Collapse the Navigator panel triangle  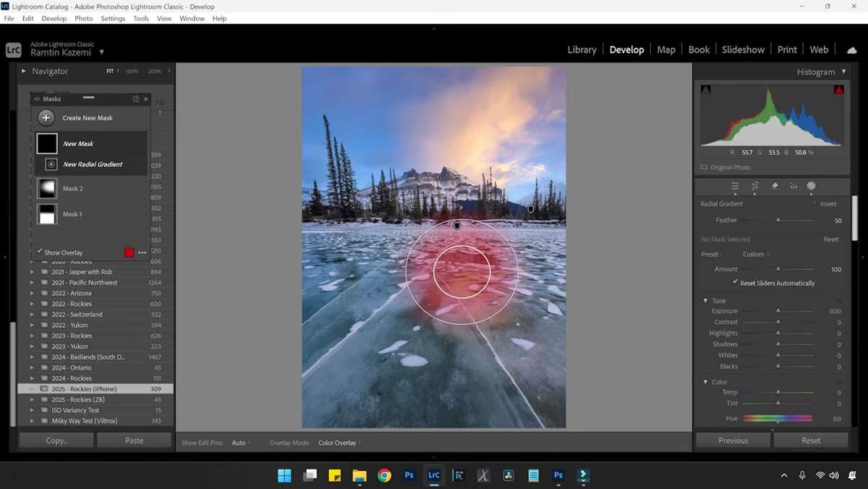point(24,71)
